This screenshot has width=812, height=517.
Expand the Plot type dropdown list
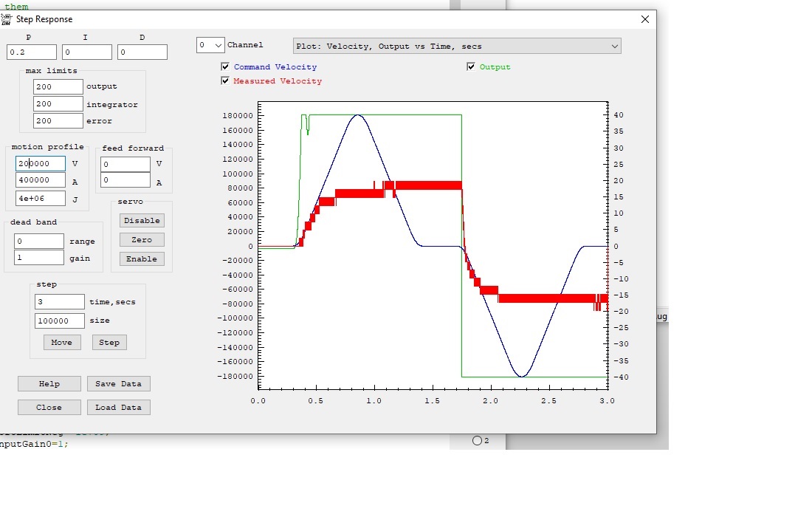tap(457, 46)
